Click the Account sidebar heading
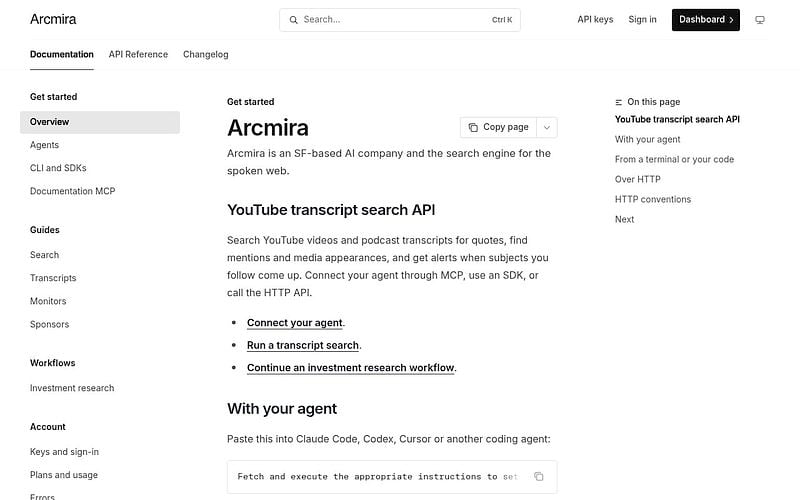 (47, 427)
